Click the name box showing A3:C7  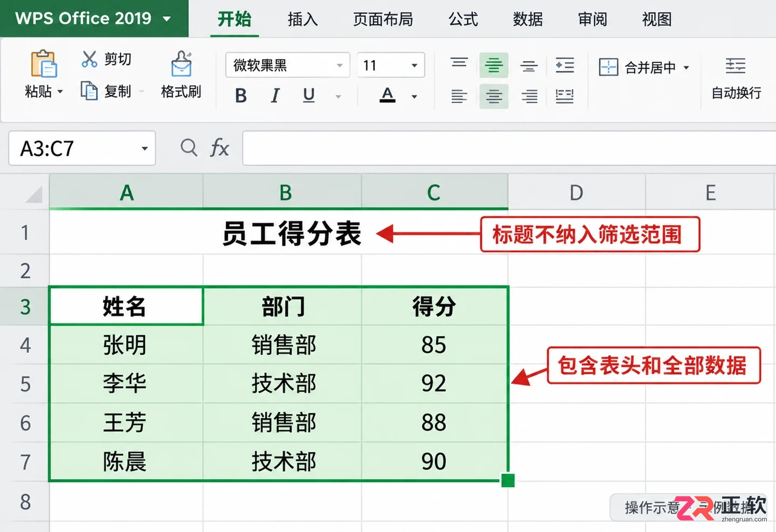[82, 148]
